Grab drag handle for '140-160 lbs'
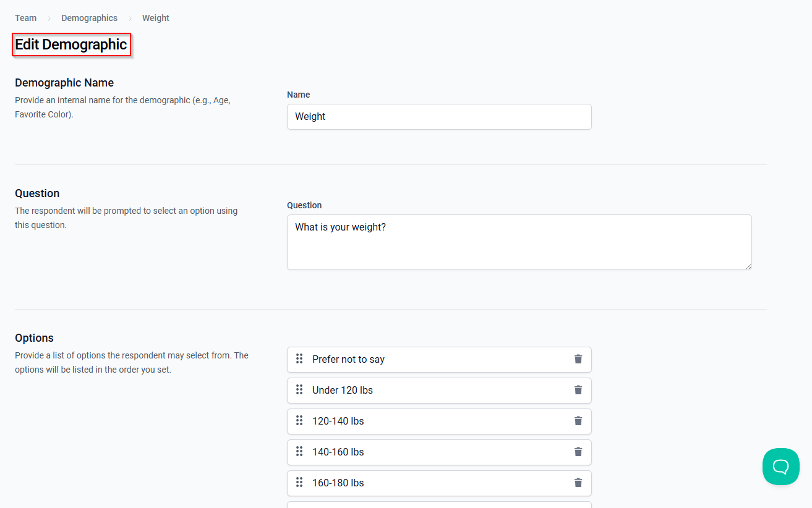The height and width of the screenshot is (508, 812). pos(299,451)
